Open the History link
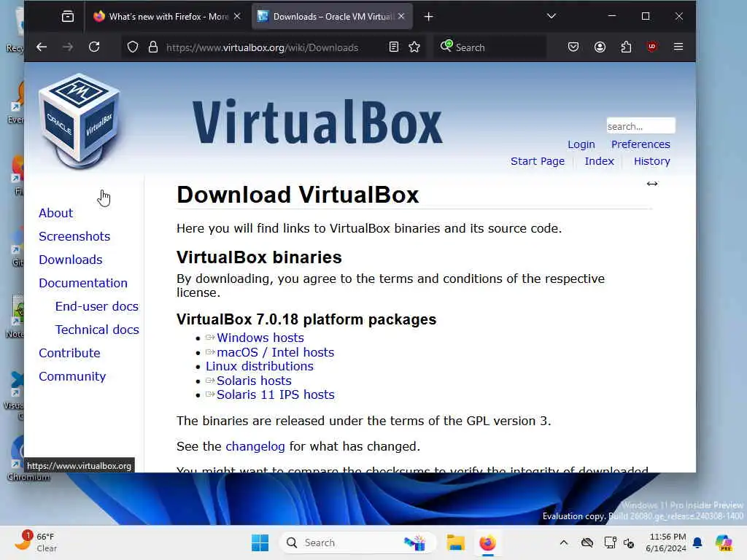 click(x=651, y=161)
